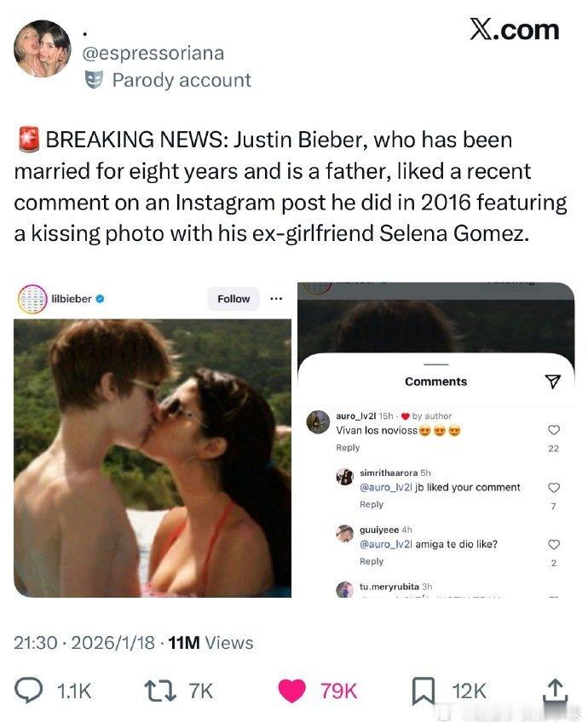Click Reply under Vivan los novioss comment
Viewport: 588px width, 728px height.
(x=348, y=448)
